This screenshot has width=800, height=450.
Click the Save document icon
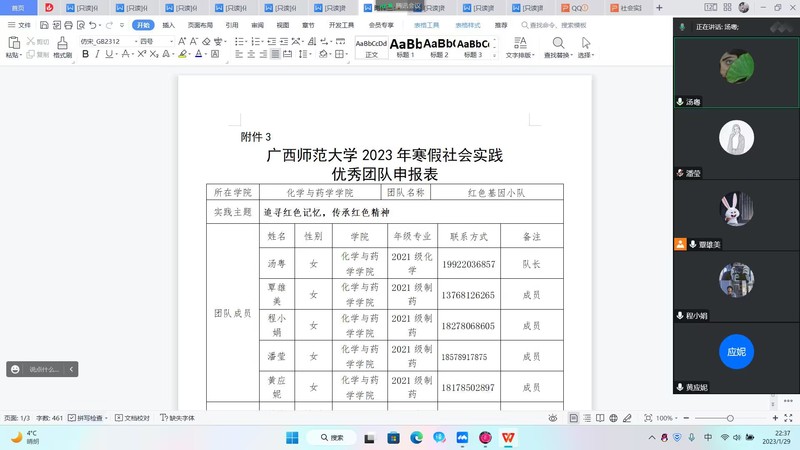click(44, 25)
